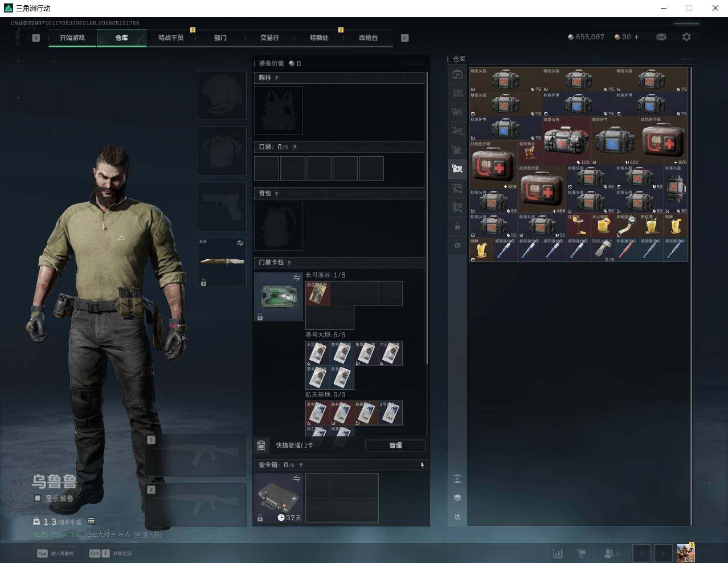Image resolution: width=728 pixels, height=563 pixels.
Task: Swap the keycard case via arrows icon
Action: pyautogui.click(x=297, y=278)
